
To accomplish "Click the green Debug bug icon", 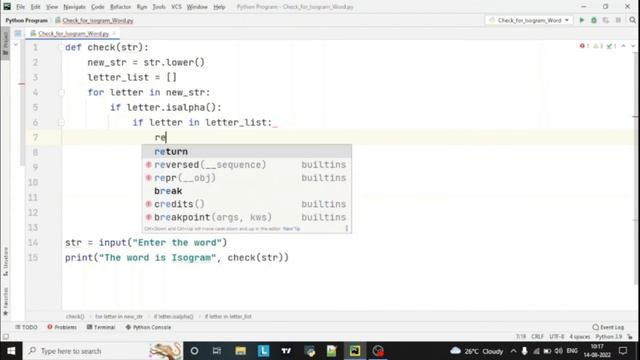I will pyautogui.click(x=594, y=20).
